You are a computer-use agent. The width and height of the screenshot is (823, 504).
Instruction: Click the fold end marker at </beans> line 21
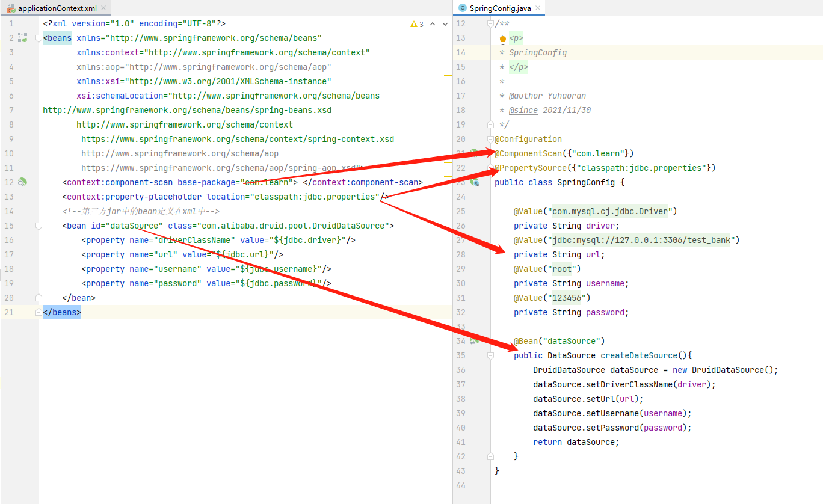point(39,312)
